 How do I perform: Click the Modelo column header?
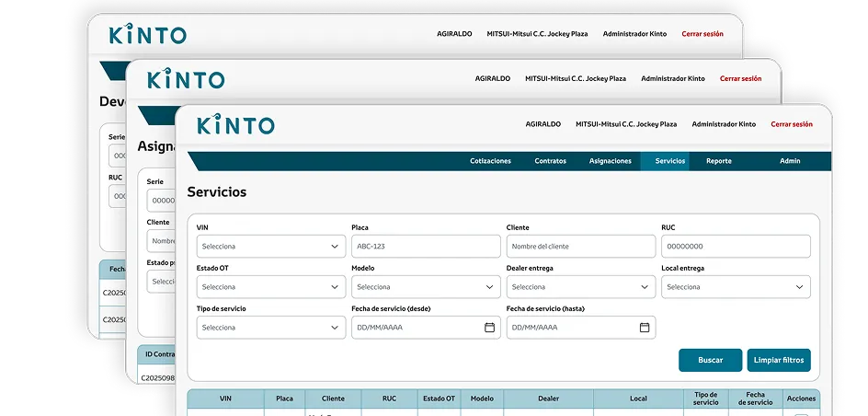(482, 399)
